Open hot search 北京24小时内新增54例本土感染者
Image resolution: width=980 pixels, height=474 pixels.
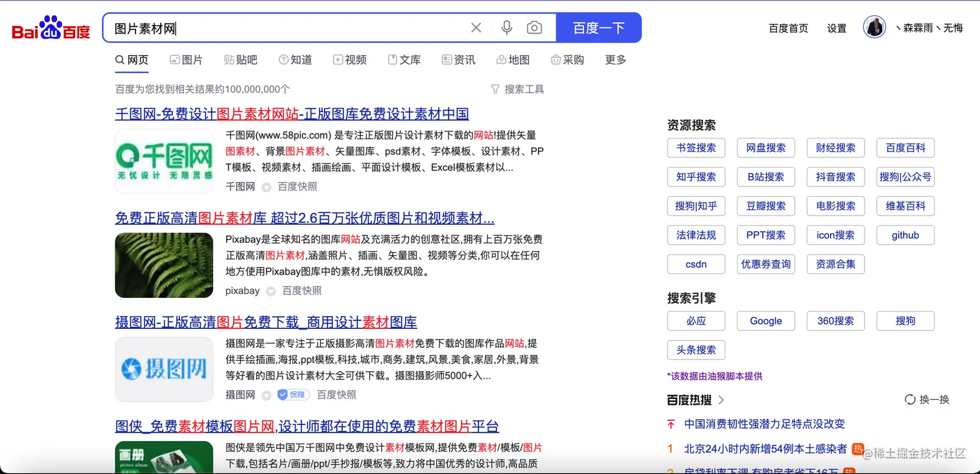point(765,449)
